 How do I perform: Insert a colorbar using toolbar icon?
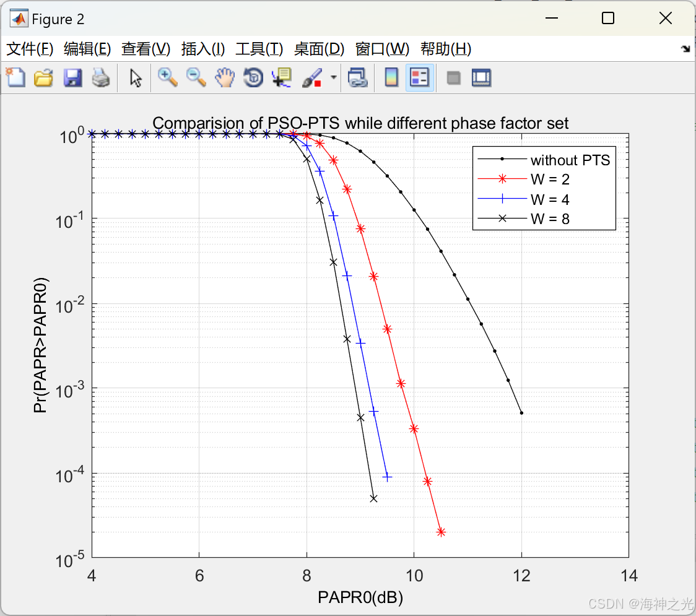(x=391, y=77)
